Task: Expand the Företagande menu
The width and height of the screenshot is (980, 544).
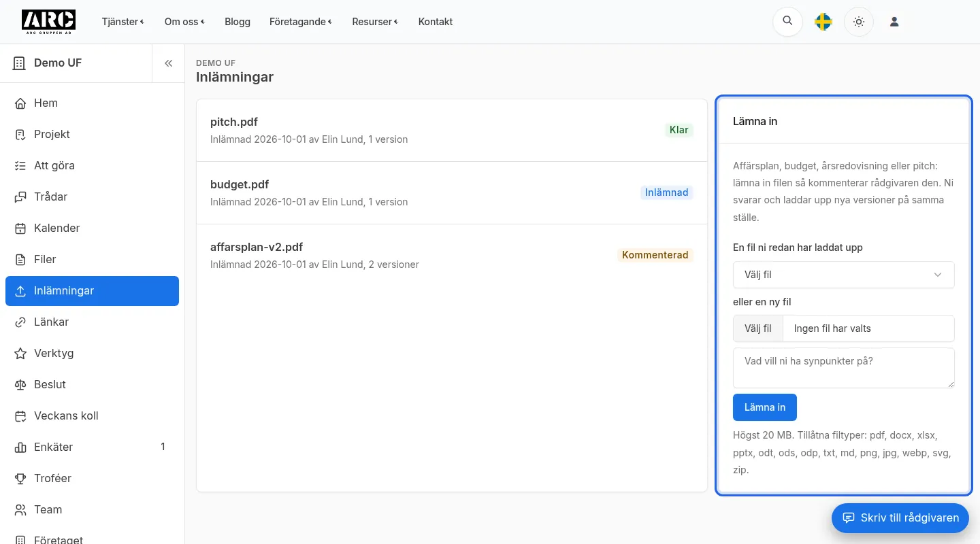Action: point(301,22)
